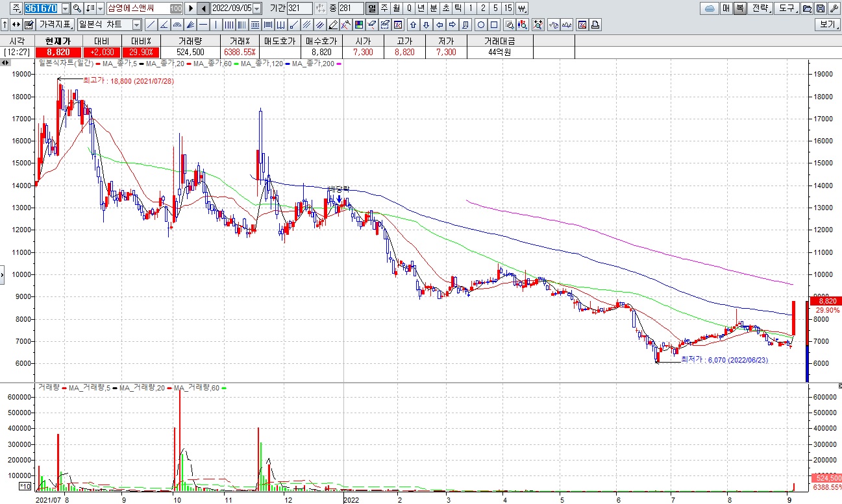The height and width of the screenshot is (504, 842).
Task: Click the save floppy disk icon
Action: 821,8
